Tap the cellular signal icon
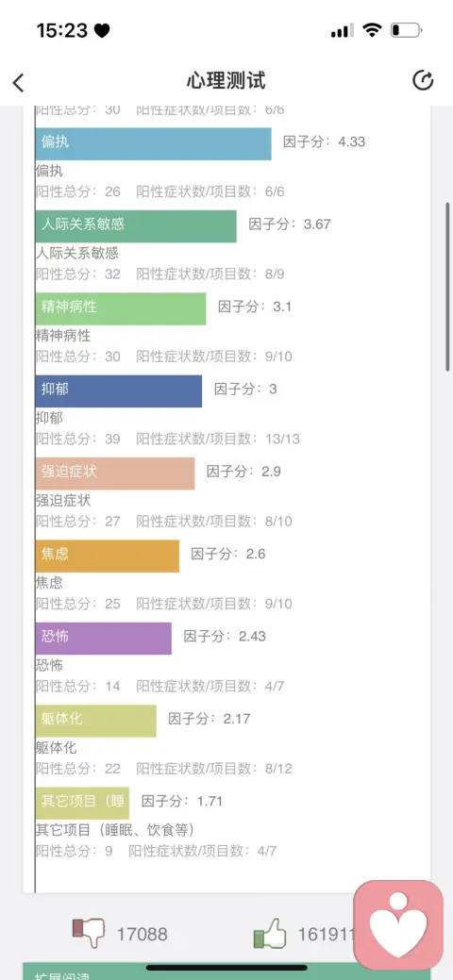 click(343, 30)
